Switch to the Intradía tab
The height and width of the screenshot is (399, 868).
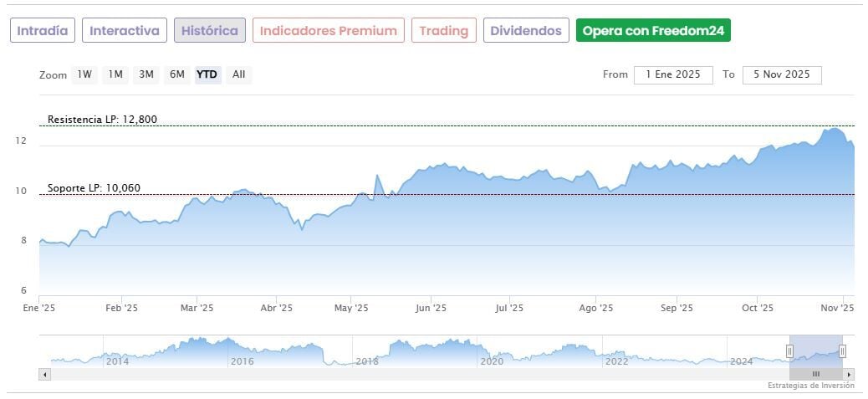click(x=43, y=31)
